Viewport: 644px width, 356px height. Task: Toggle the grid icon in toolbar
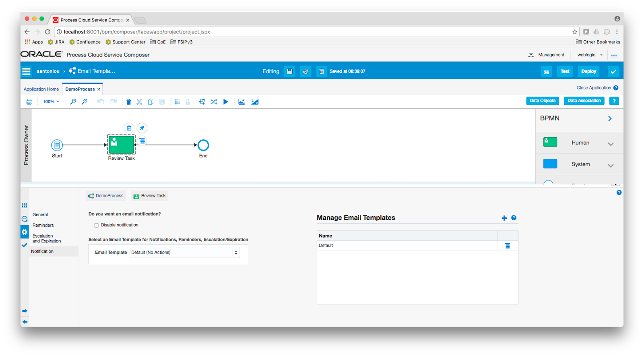(177, 102)
